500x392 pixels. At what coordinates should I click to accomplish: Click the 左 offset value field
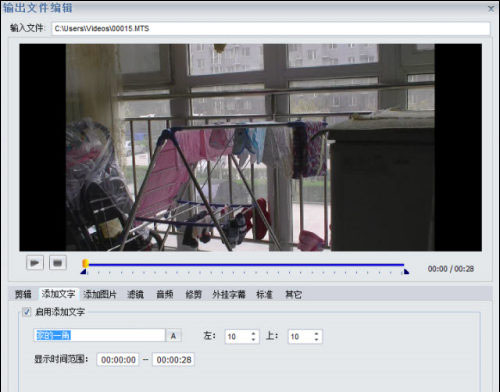[237, 336]
